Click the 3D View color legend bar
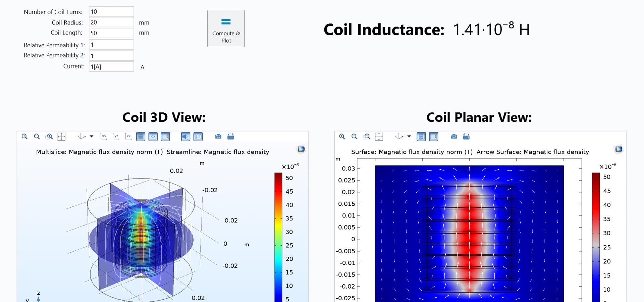This screenshot has height=302, width=644. click(x=278, y=237)
